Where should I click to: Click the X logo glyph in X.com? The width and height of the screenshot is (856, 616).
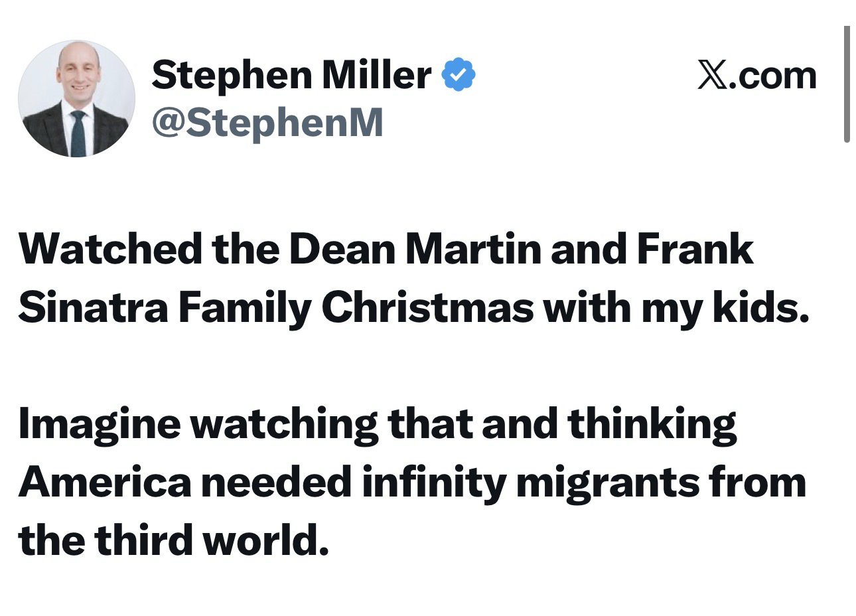click(x=713, y=76)
